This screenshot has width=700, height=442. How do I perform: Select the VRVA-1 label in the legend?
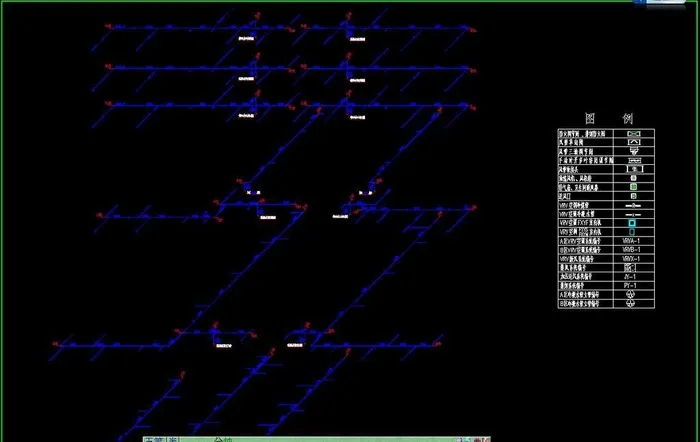click(x=631, y=240)
